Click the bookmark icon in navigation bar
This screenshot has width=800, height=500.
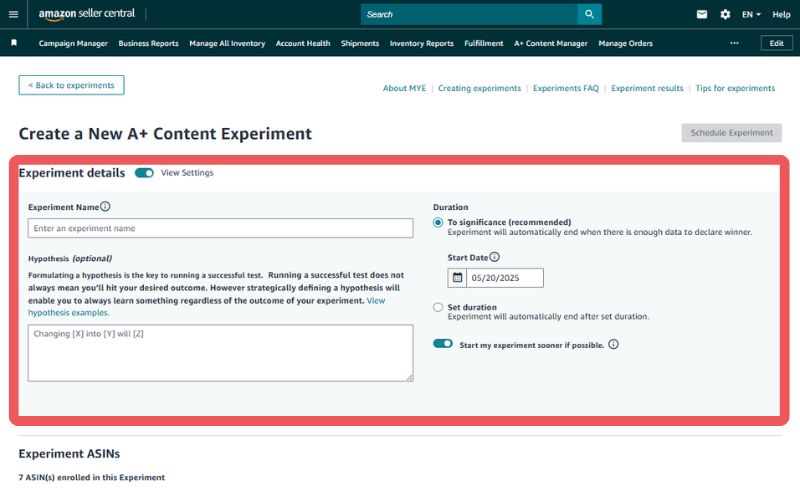(14, 43)
